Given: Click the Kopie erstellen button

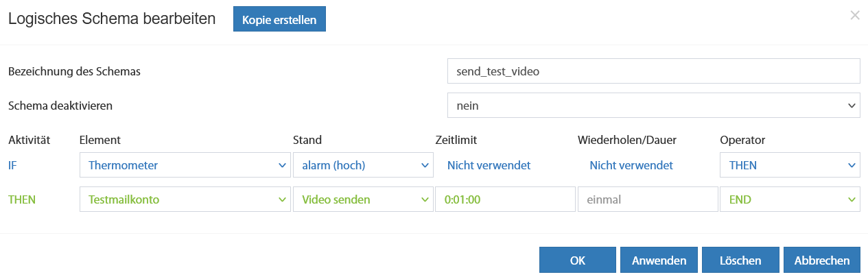Looking at the screenshot, I should point(279,20).
